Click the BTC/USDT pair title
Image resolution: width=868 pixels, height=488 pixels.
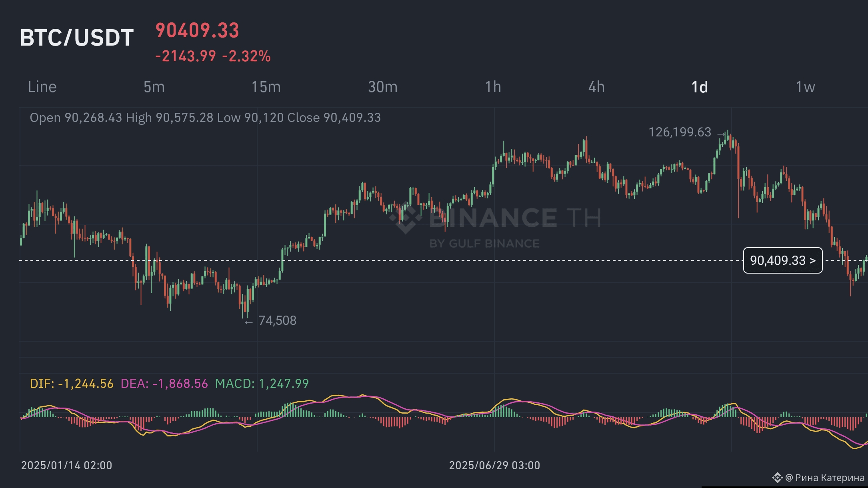coord(77,38)
